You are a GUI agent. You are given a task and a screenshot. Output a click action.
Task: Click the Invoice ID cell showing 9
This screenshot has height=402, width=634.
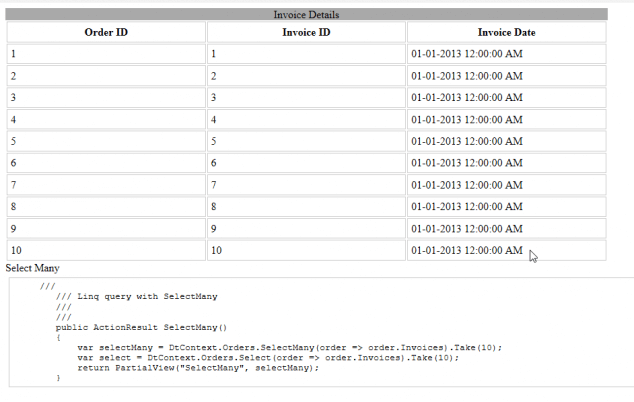(x=306, y=229)
